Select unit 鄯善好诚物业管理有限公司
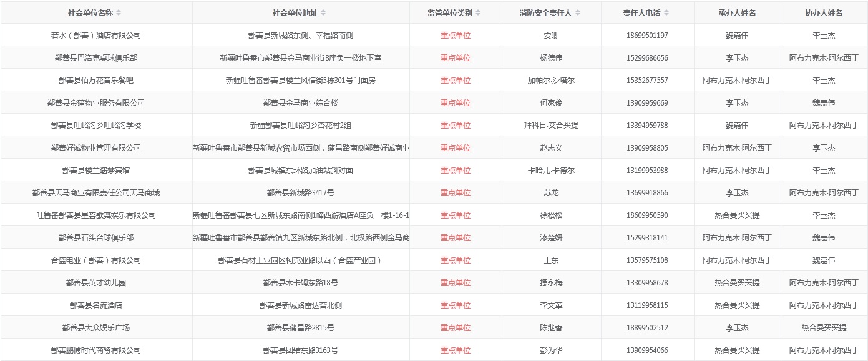Image resolution: width=868 pixels, height=361 pixels. [96, 148]
